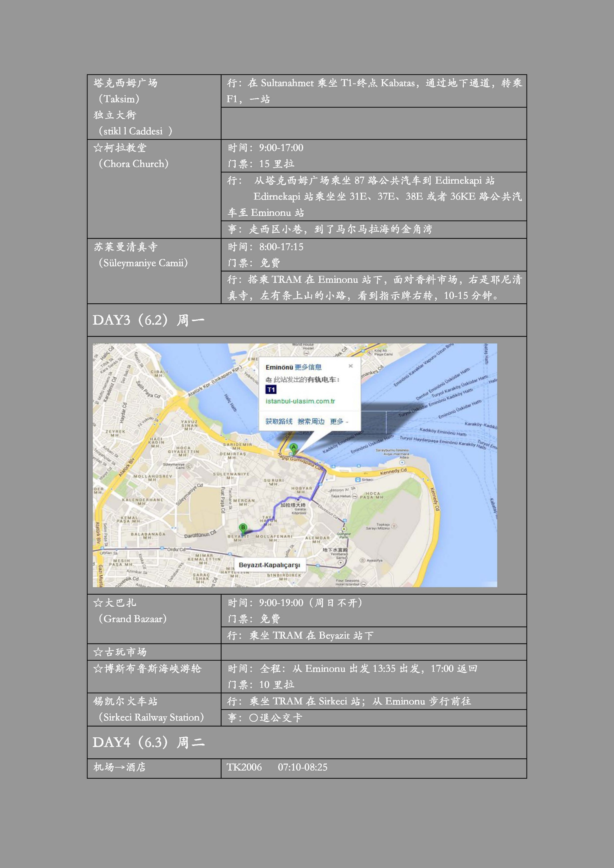Click the Sirkeci station icon on map

pyautogui.click(x=358, y=479)
